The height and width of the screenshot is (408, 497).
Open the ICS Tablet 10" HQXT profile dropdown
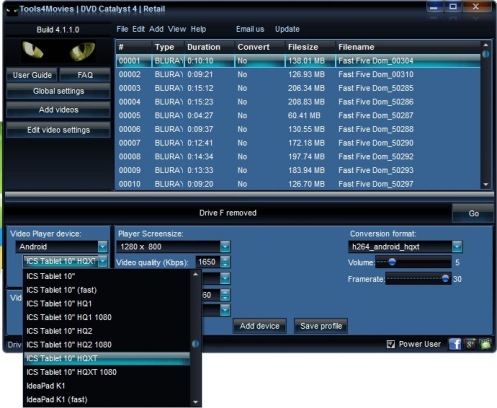(x=103, y=261)
